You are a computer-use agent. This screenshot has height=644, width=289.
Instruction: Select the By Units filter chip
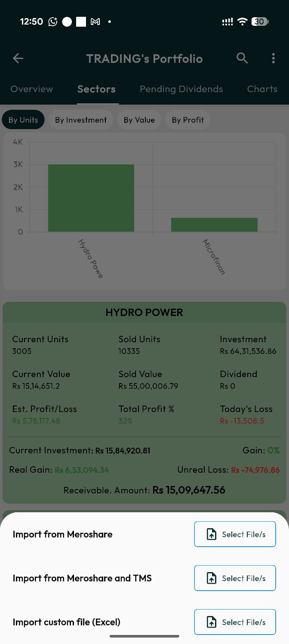[23, 120]
